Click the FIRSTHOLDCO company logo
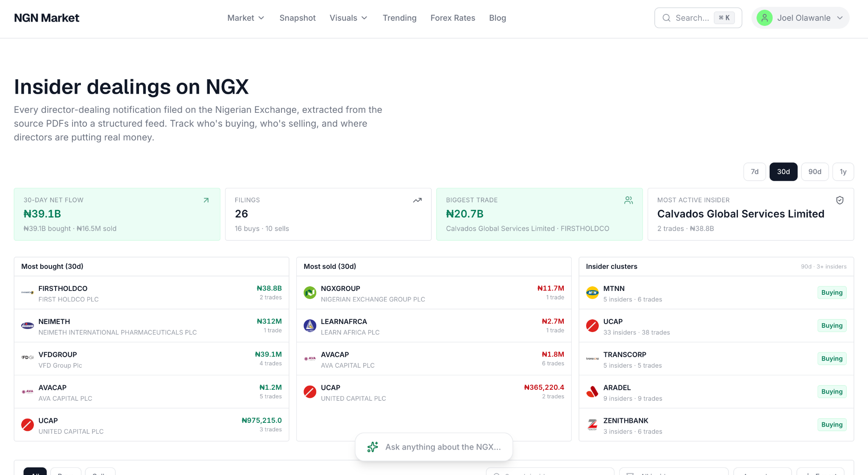868x475 pixels. (28, 293)
